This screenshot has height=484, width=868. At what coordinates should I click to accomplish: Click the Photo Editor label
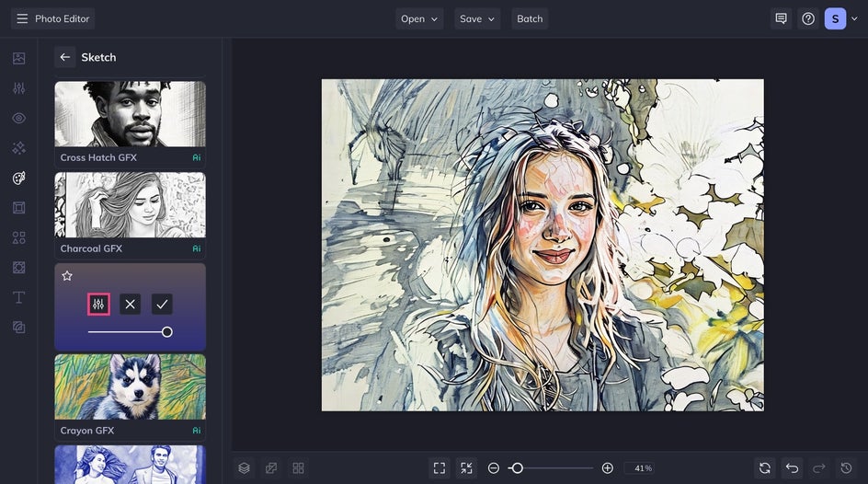click(62, 18)
